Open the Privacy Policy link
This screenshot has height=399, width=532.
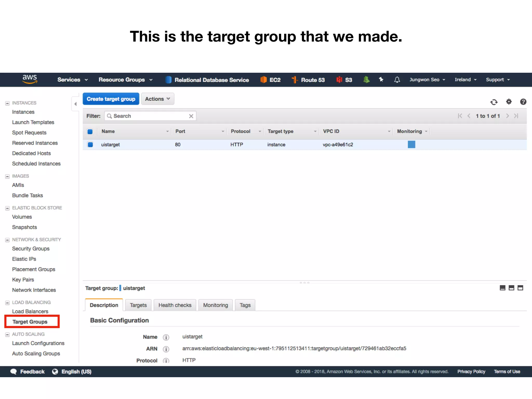coord(471,372)
